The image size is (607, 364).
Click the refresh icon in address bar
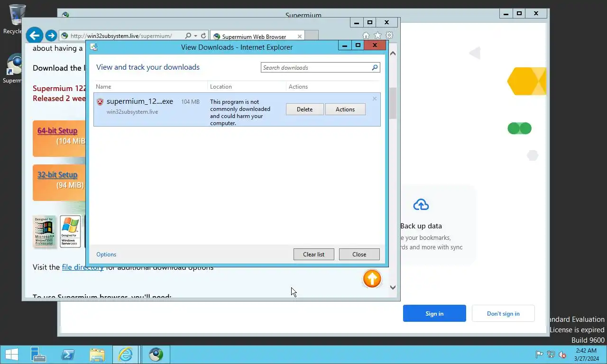pyautogui.click(x=203, y=36)
